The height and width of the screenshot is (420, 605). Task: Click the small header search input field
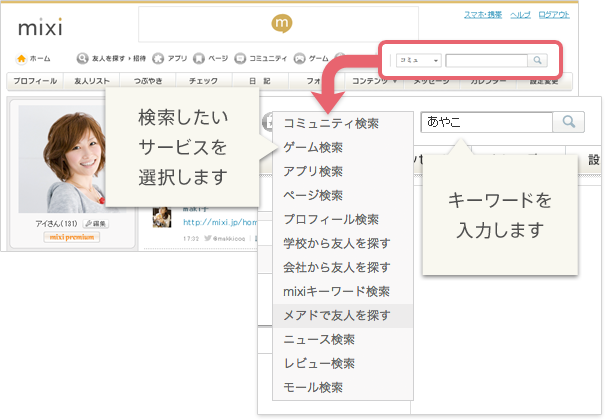click(487, 60)
